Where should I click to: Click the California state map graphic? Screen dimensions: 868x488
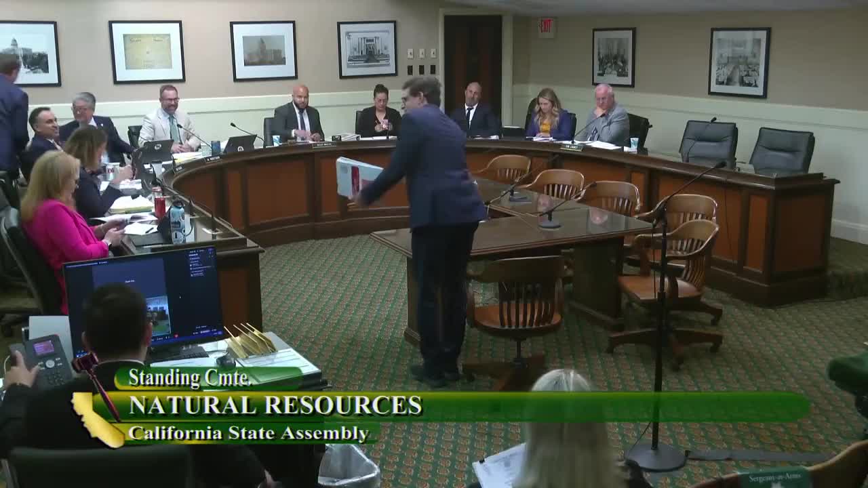97,420
